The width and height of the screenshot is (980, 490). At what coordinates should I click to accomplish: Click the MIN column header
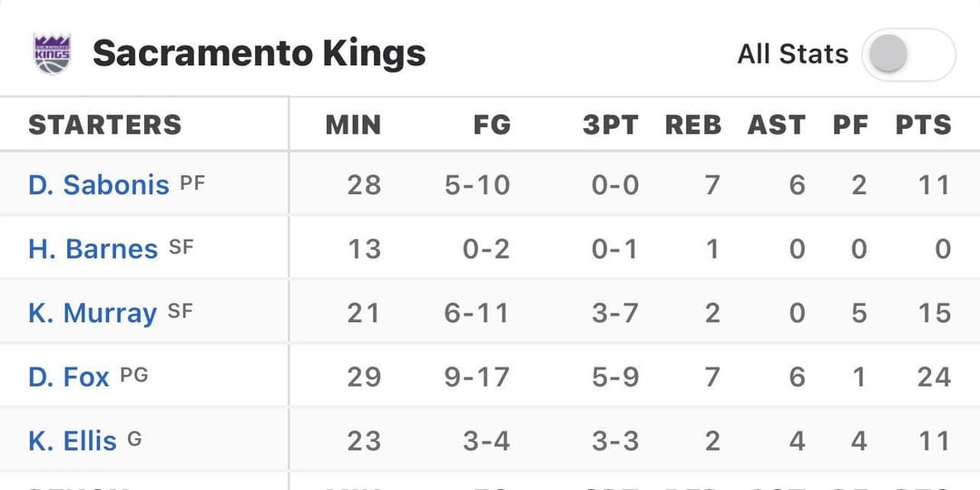[353, 124]
